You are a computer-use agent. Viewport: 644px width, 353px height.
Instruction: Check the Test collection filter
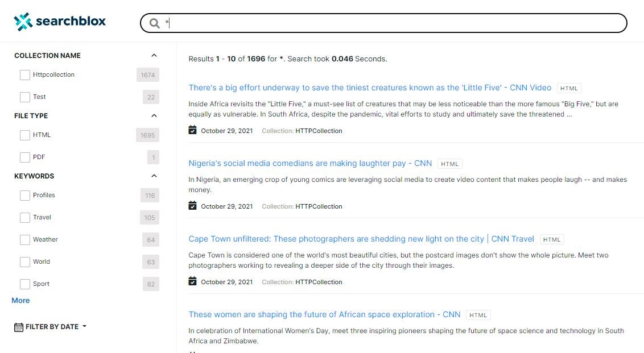pyautogui.click(x=25, y=97)
